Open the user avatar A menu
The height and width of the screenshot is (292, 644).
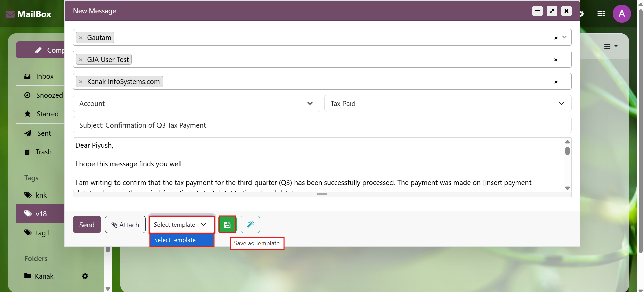pos(622,14)
